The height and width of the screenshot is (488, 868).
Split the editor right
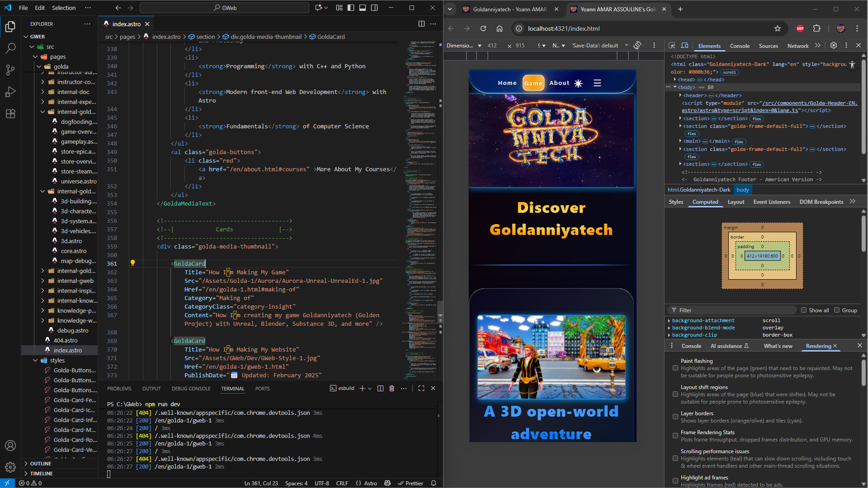pyautogui.click(x=421, y=24)
